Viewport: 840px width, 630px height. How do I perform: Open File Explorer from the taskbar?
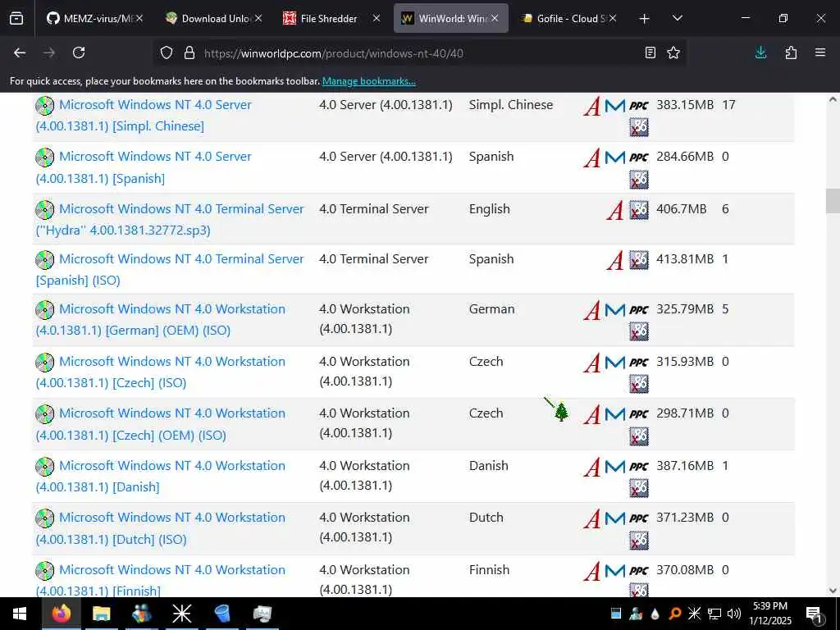(x=101, y=614)
